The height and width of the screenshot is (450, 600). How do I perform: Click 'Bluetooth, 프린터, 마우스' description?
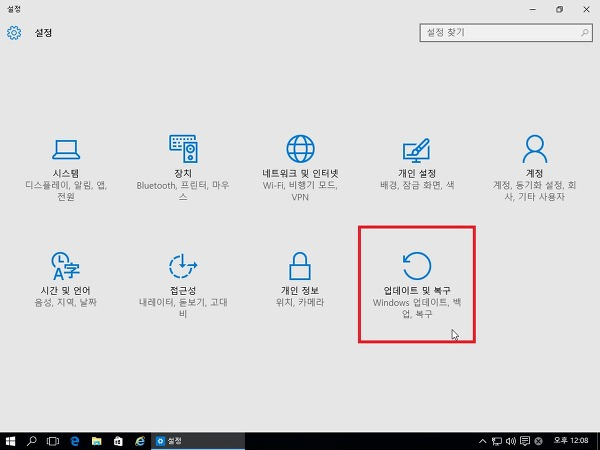click(183, 191)
